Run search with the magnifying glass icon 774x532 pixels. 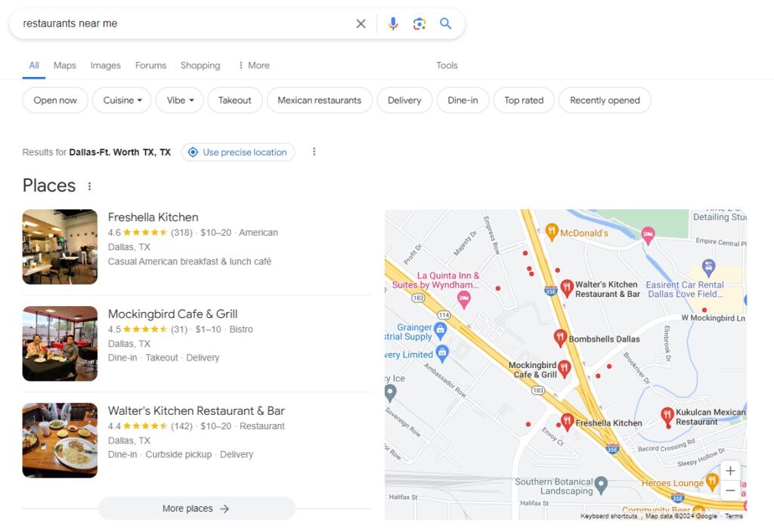[445, 23]
